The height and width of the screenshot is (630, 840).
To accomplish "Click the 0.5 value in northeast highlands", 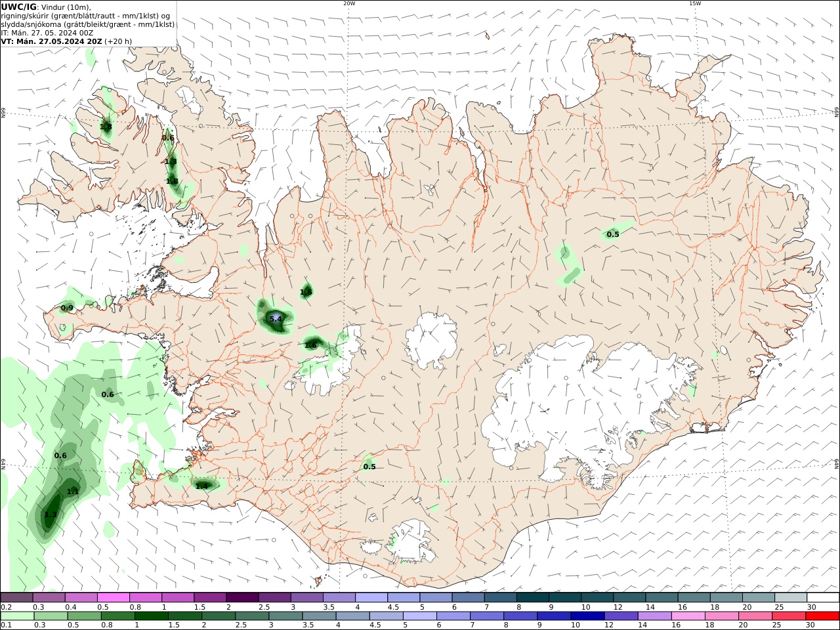I will pos(613,234).
